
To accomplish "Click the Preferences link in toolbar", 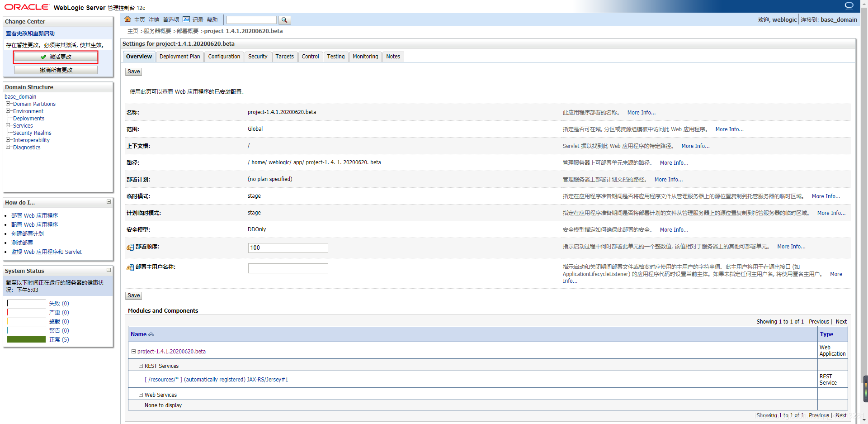I will pos(171,20).
